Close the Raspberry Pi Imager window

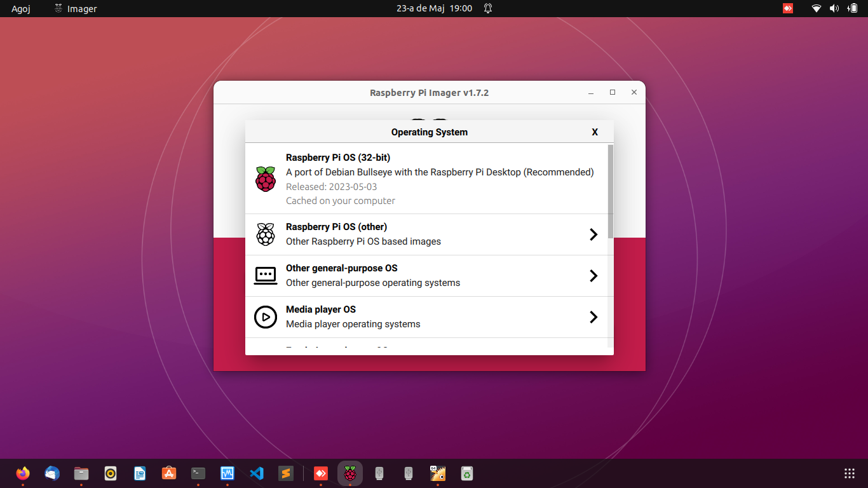click(634, 93)
